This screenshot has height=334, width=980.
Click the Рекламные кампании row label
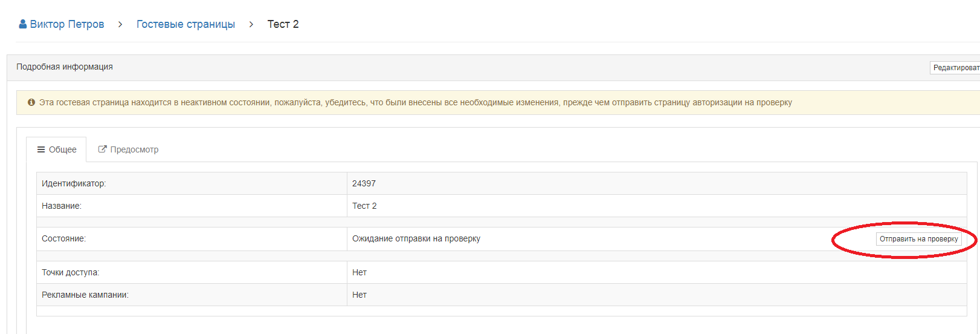click(x=85, y=295)
